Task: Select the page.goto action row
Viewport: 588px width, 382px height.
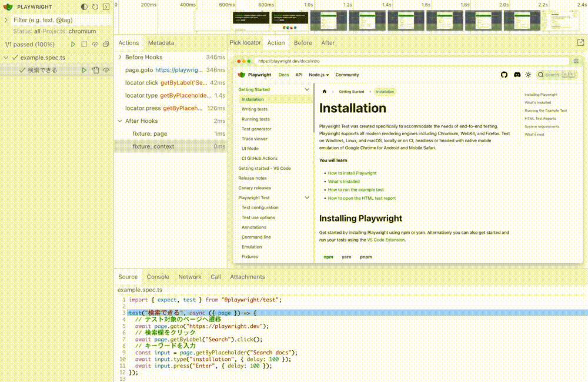Action: 171,70
